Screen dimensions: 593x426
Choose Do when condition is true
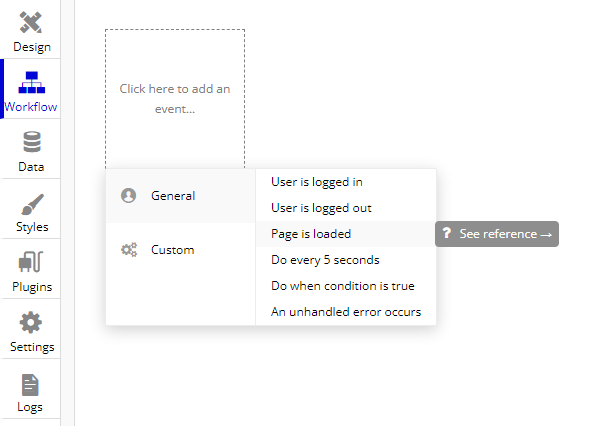343,286
